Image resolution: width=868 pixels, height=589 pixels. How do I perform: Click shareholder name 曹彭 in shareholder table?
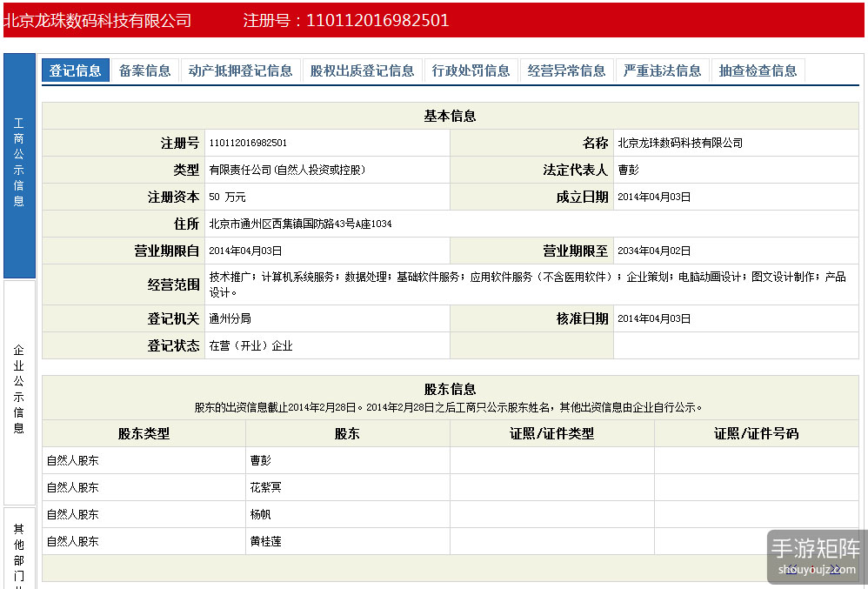pos(261,460)
